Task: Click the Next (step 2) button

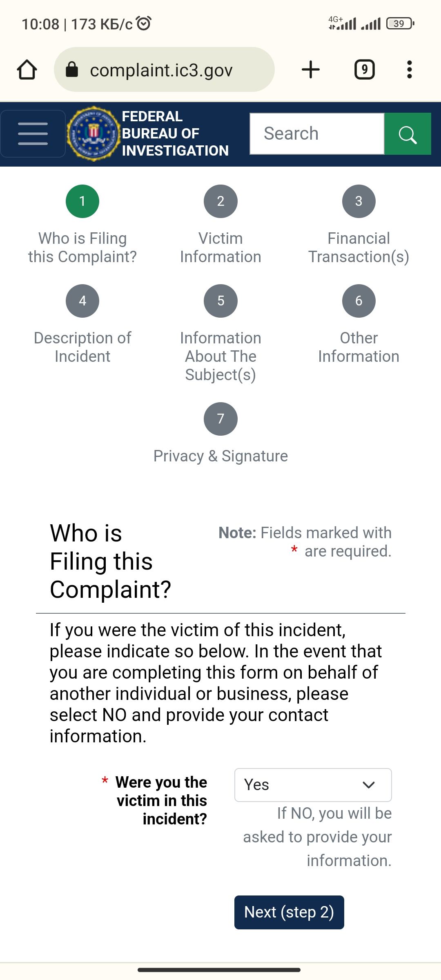Action: (289, 912)
